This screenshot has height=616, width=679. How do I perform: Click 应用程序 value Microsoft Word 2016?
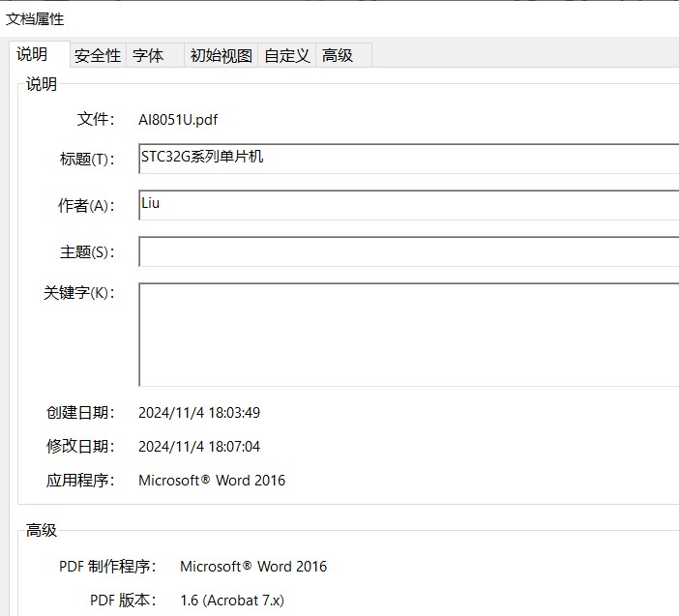click(x=212, y=480)
